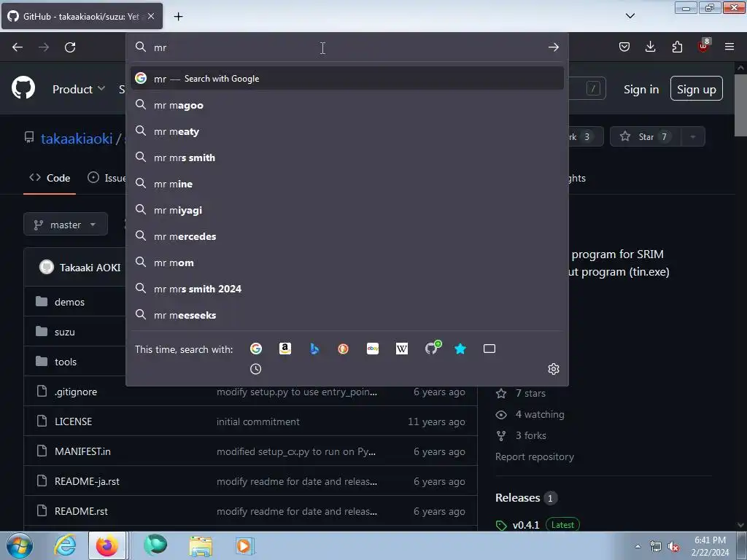Choose suggestion mr mrs smith
Screen dimensions: 747x560
click(x=347, y=157)
